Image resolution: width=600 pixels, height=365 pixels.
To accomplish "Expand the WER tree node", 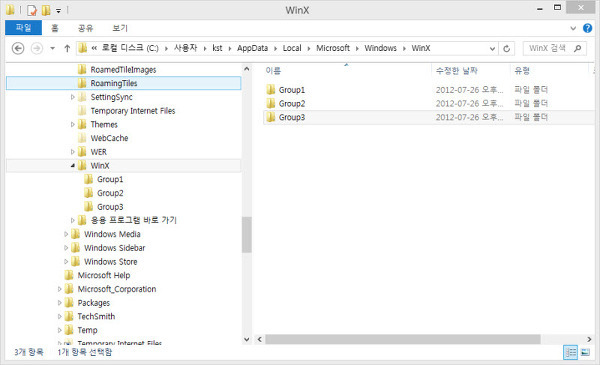I will [x=72, y=152].
